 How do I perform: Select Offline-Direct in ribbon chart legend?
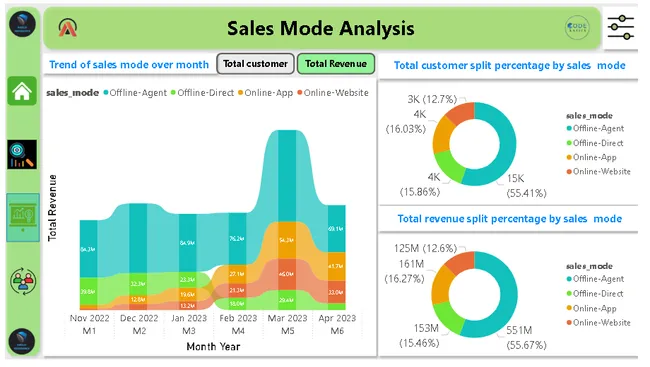[202, 93]
